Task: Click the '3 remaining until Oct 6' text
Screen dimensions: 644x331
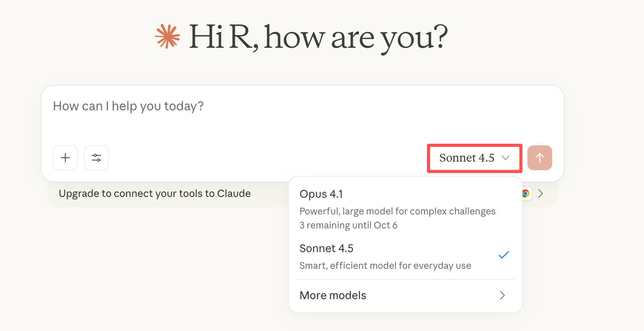Action: click(x=348, y=225)
